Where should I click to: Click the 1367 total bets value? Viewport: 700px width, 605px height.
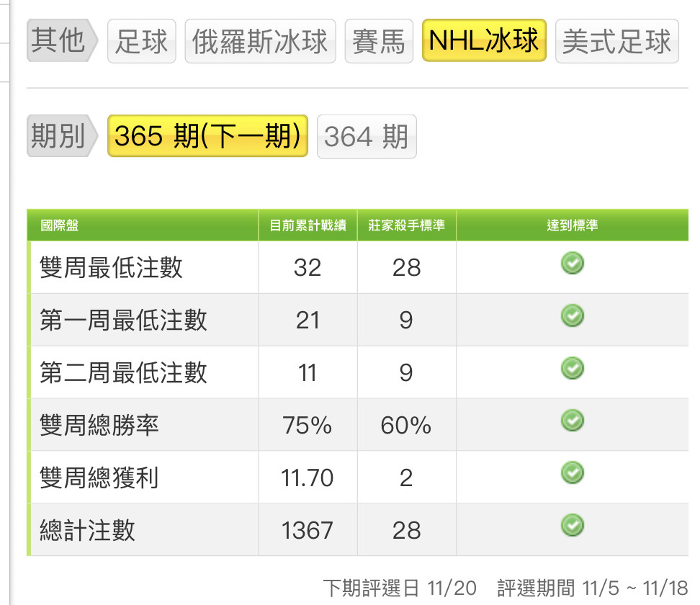coord(307,530)
